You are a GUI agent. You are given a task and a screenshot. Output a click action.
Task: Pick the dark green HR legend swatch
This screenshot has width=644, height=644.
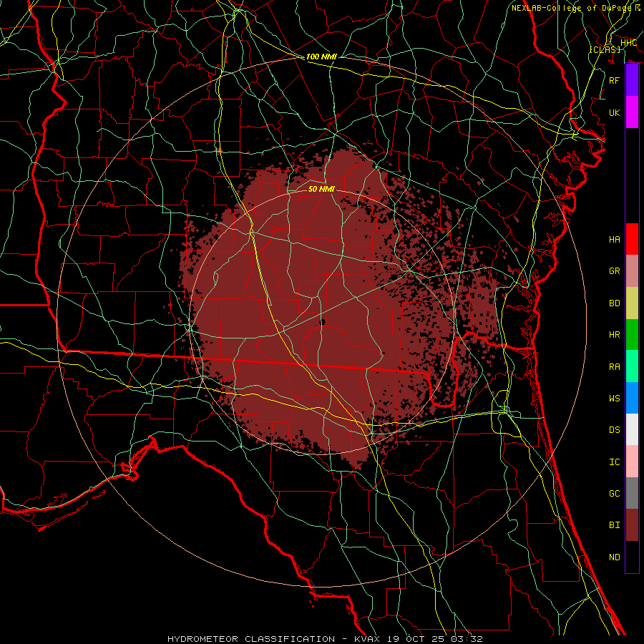click(632, 334)
